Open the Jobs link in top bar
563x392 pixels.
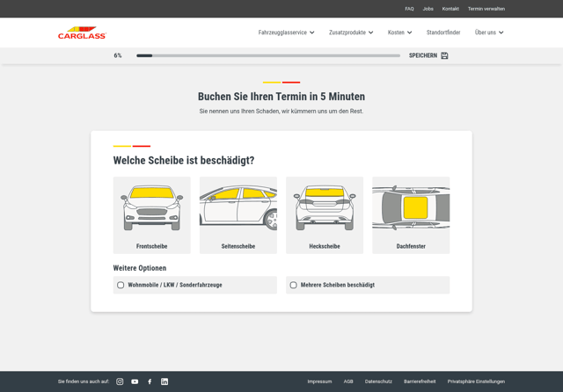coord(428,9)
